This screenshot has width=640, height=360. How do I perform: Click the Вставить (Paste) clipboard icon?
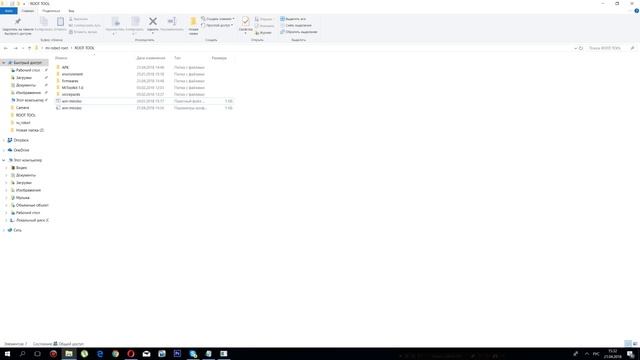point(60,22)
